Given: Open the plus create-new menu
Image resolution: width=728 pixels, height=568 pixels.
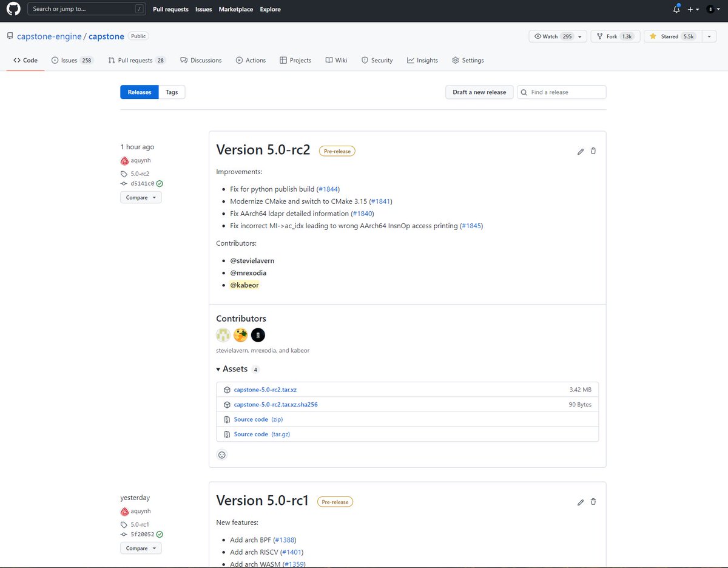Looking at the screenshot, I should (693, 10).
